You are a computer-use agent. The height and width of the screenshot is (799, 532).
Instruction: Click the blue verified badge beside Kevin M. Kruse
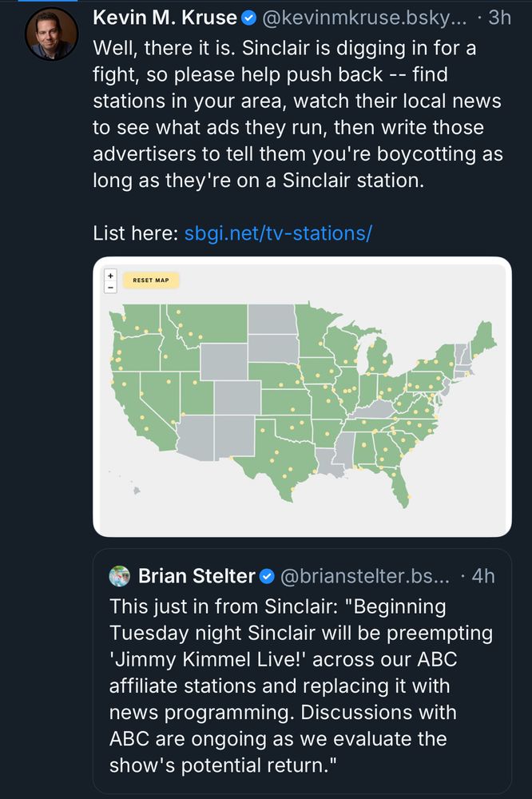(x=249, y=18)
